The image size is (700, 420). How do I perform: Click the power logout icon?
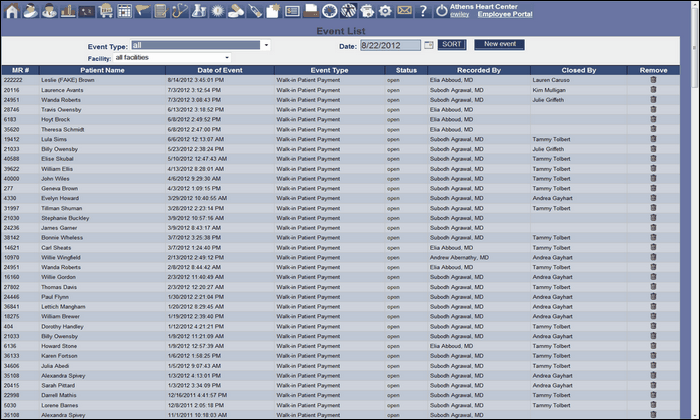point(442,11)
